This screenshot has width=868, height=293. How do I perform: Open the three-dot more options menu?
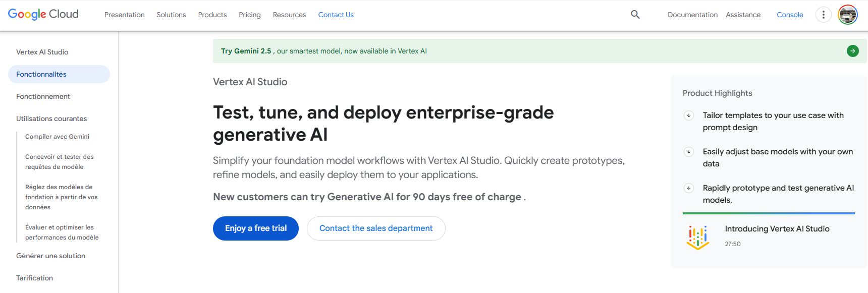[823, 15]
